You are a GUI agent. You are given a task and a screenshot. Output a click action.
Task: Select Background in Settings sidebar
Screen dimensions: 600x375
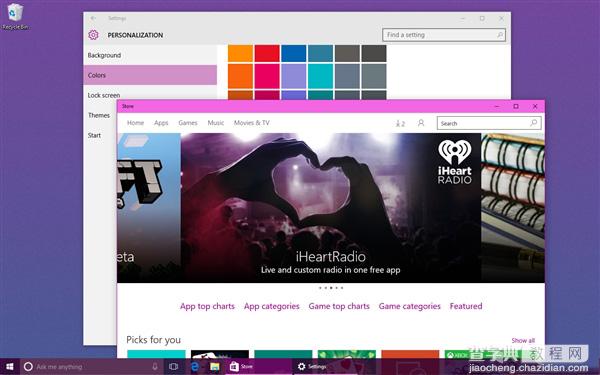150,55
